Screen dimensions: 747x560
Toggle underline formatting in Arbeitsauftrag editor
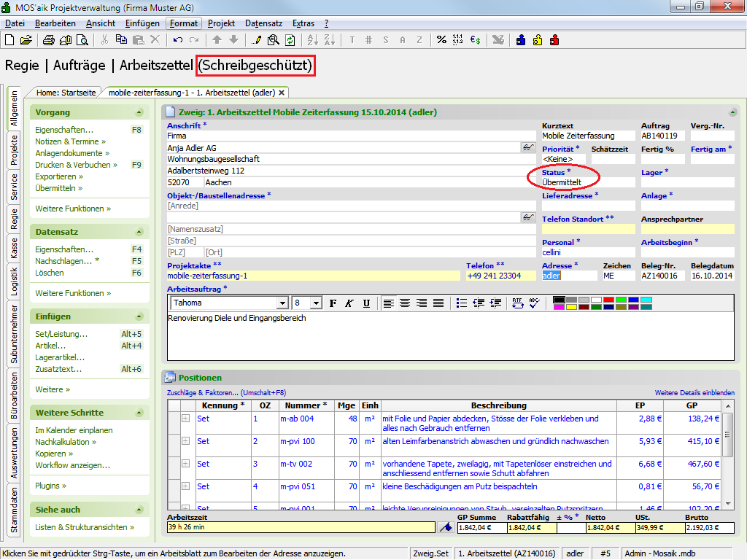click(366, 303)
